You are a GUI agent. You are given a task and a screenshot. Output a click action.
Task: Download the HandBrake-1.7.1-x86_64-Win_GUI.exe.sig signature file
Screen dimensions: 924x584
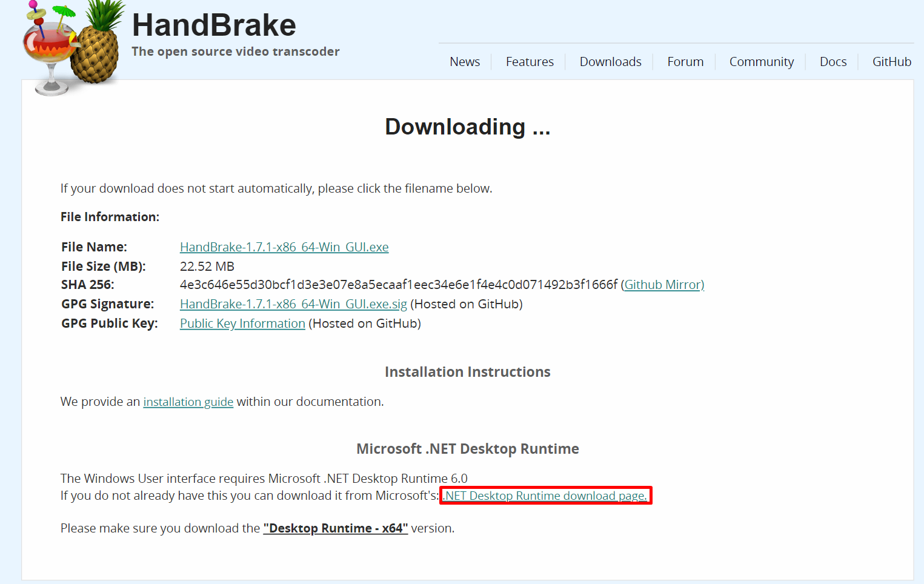pos(293,304)
